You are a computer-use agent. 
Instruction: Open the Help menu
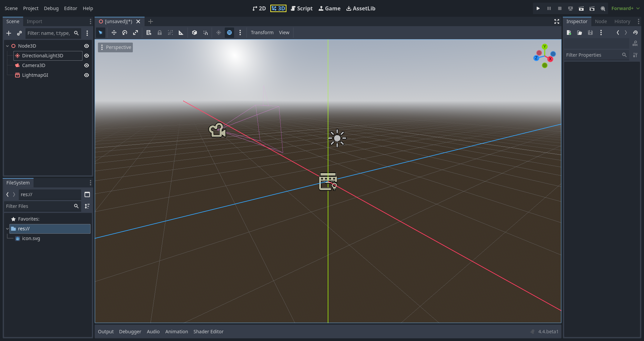[x=88, y=8]
